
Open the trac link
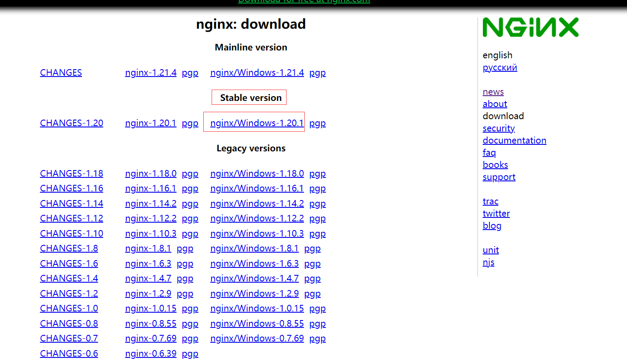[491, 201]
